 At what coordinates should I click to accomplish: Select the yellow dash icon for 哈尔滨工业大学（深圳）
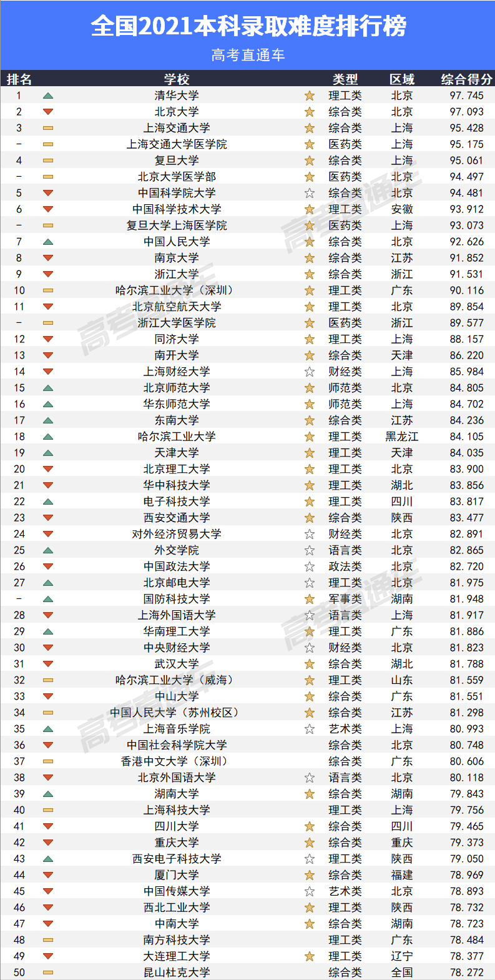coord(48,290)
